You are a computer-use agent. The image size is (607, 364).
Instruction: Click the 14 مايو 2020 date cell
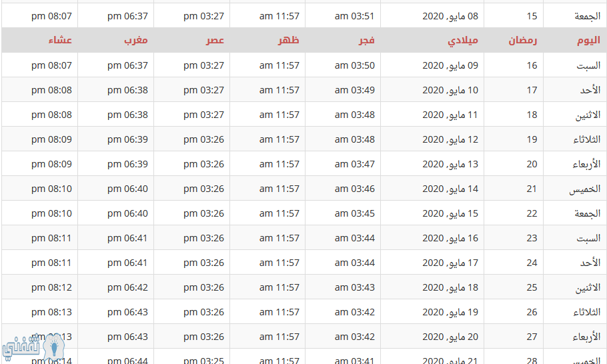[450, 189]
